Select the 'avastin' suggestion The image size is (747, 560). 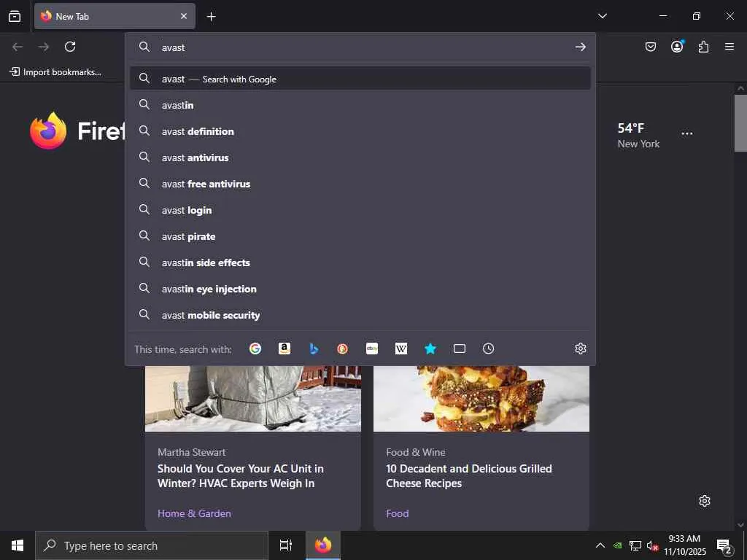pos(360,105)
